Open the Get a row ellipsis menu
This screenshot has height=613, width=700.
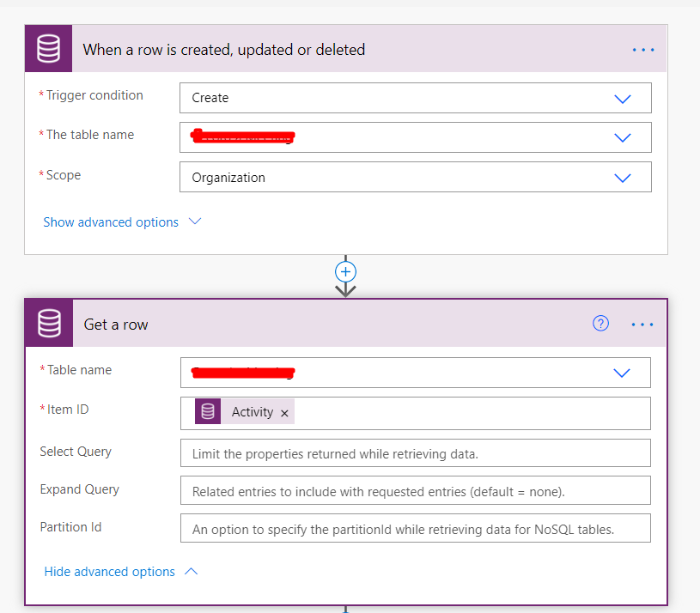pyautogui.click(x=642, y=325)
